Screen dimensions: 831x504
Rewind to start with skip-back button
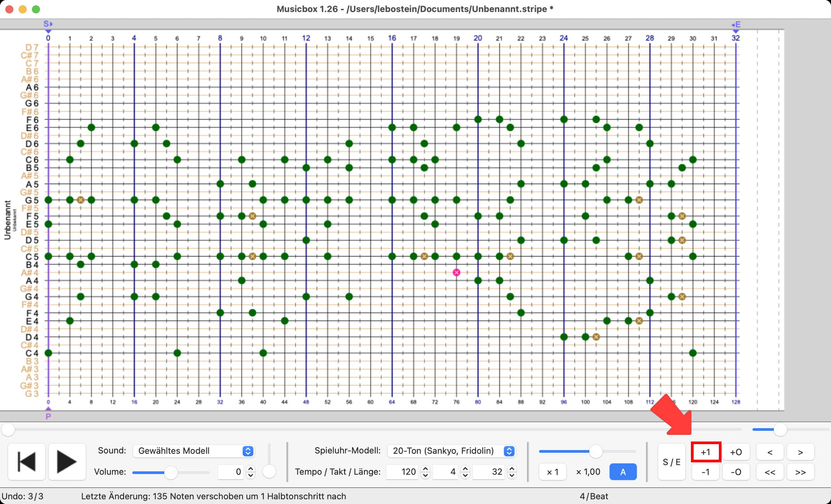(x=27, y=462)
